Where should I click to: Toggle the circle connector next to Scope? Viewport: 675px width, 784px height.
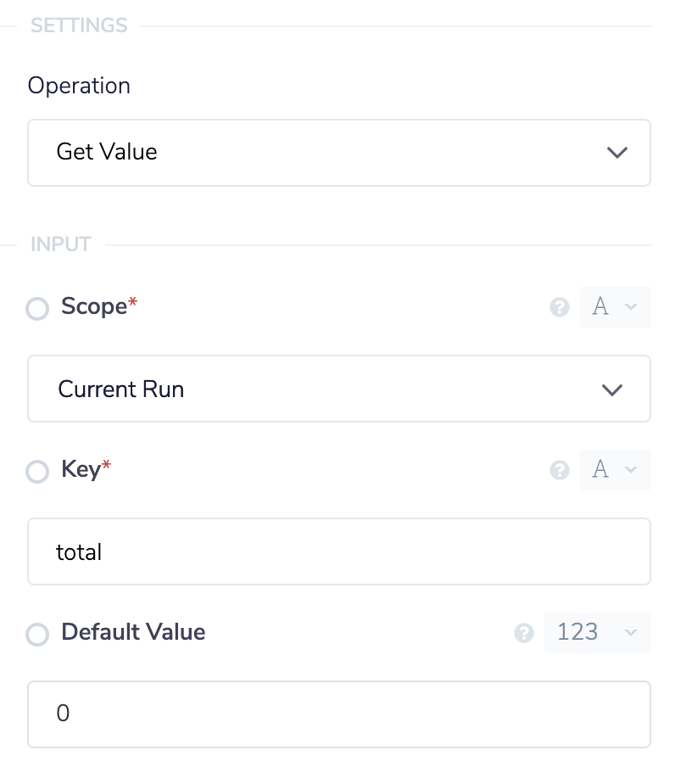37,309
